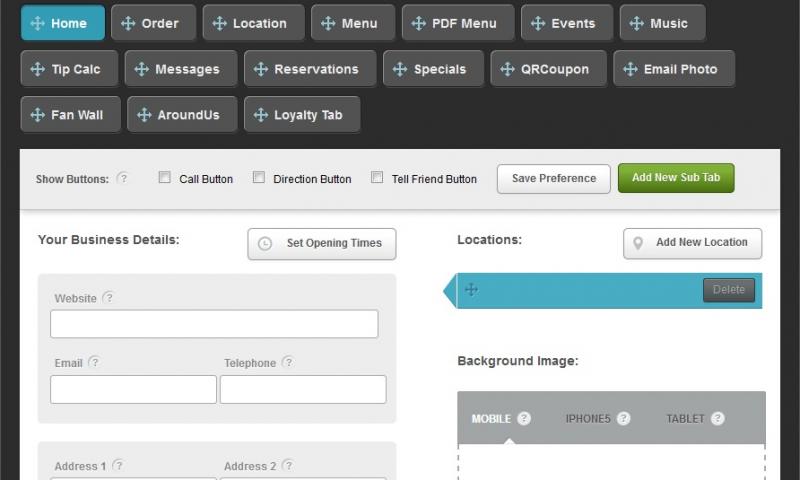The height and width of the screenshot is (480, 800).
Task: Click the move handle icon on Loyalty Tab
Action: pos(261,115)
